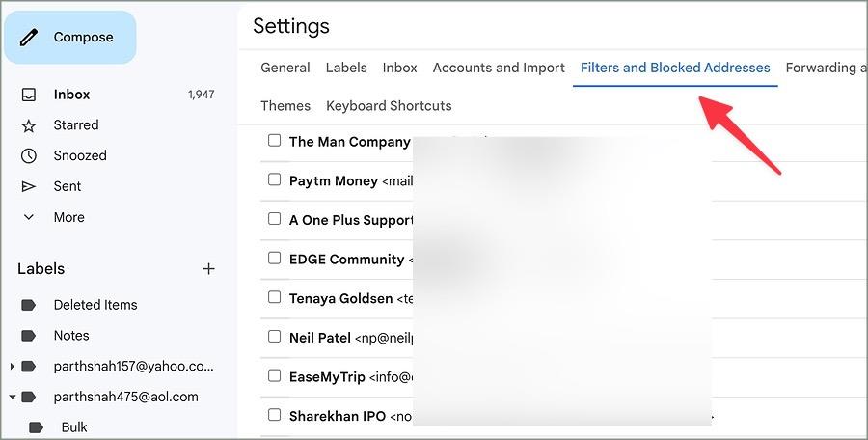Check the A One Plus Support checkbox
Image resolution: width=868 pixels, height=440 pixels.
pyautogui.click(x=274, y=219)
